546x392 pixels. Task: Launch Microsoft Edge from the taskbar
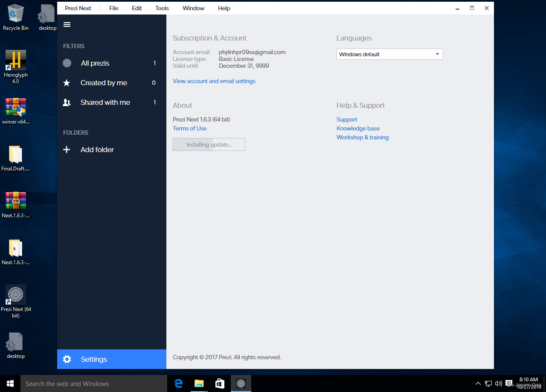(x=178, y=383)
